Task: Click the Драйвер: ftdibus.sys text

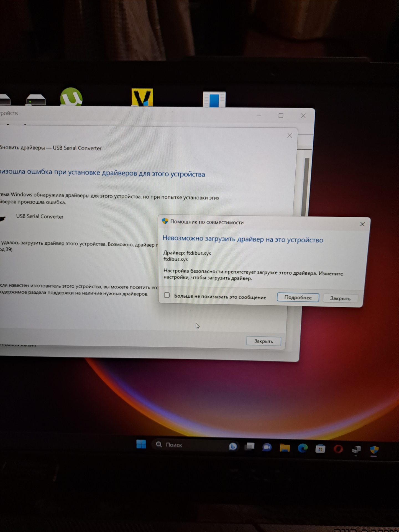Action: (x=187, y=253)
